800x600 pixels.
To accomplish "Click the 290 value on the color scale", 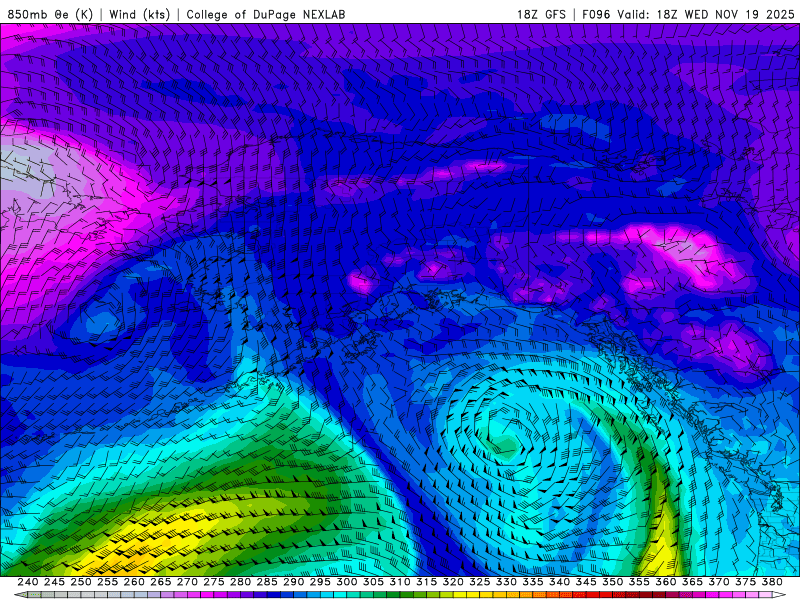I will coord(293,582).
